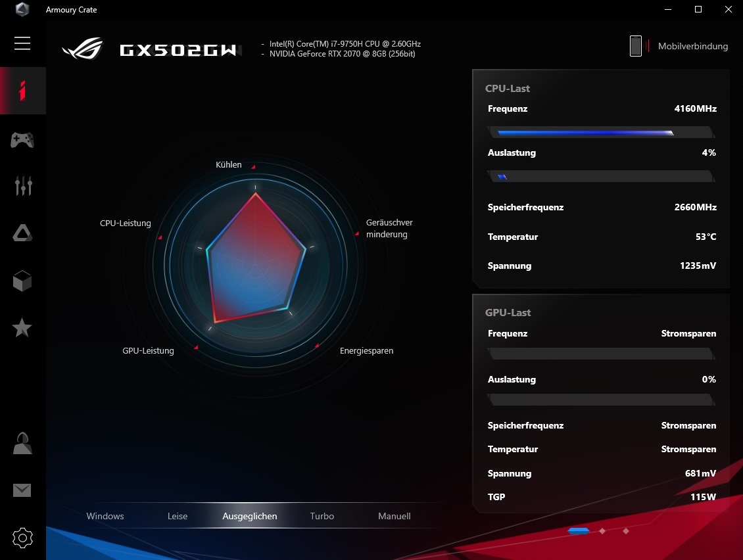Click the CPU-Leistung radar label
The image size is (743, 560).
click(125, 223)
